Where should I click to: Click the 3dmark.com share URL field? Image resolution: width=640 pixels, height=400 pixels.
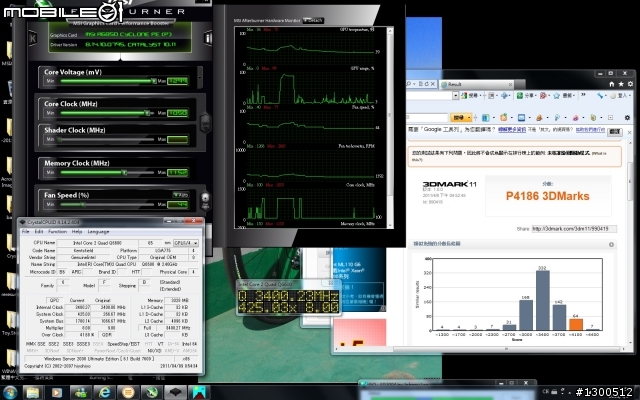[574, 229]
